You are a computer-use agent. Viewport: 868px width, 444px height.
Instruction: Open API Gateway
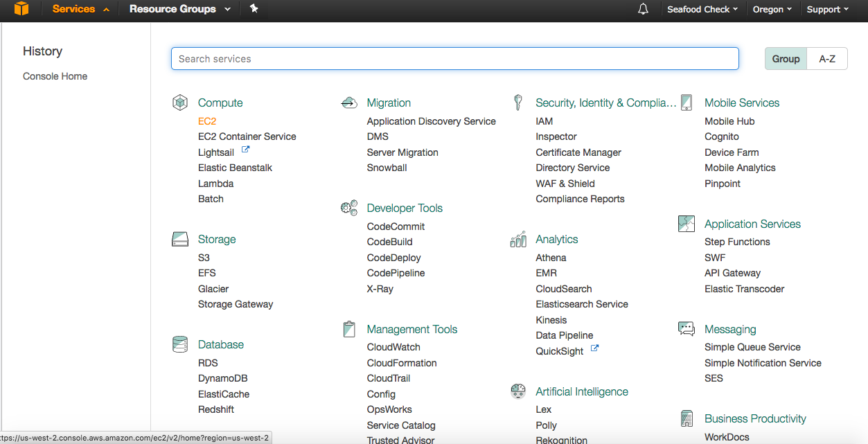point(732,273)
